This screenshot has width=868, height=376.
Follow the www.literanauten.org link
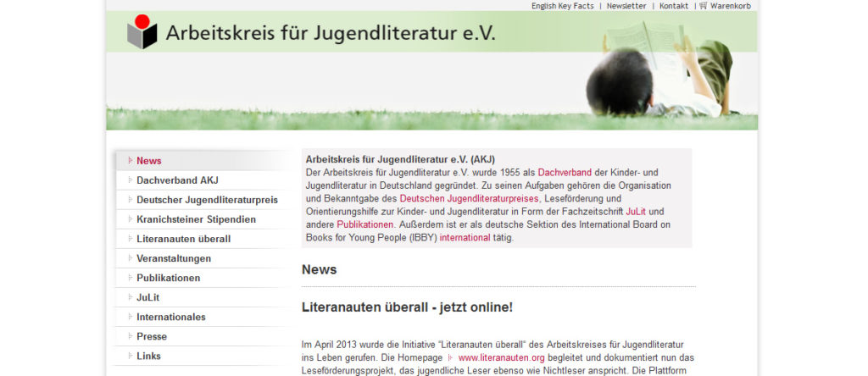(x=501, y=357)
